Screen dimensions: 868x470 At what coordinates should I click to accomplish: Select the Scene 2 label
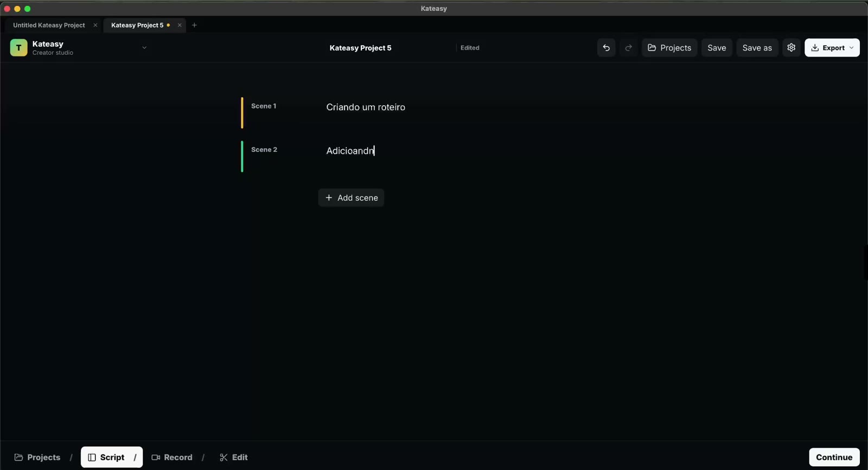264,150
